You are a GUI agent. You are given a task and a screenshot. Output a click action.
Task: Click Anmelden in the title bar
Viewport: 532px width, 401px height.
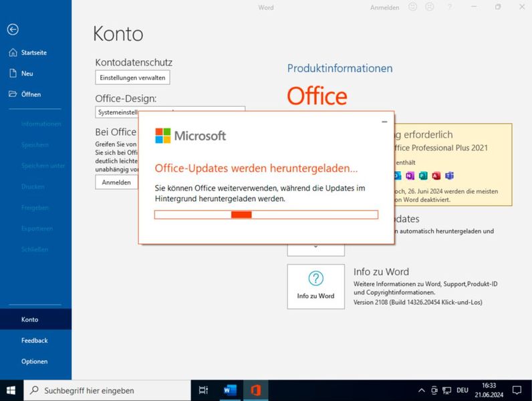[384, 7]
